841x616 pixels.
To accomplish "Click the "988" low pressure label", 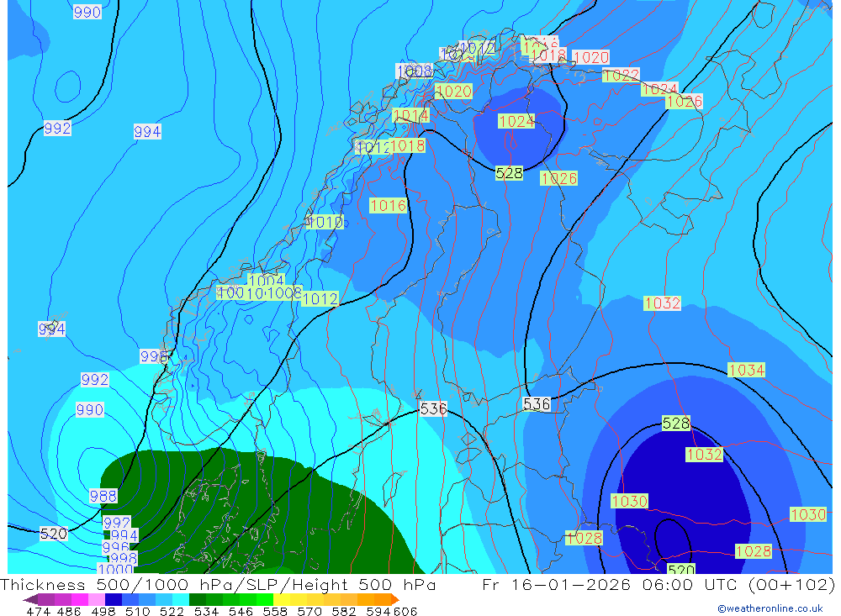I will point(103,496).
